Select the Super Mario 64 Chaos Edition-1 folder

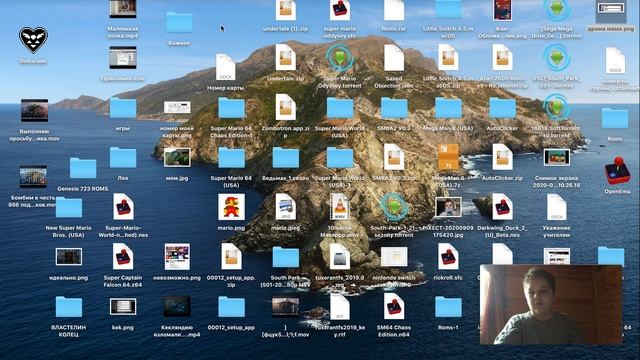click(x=231, y=108)
